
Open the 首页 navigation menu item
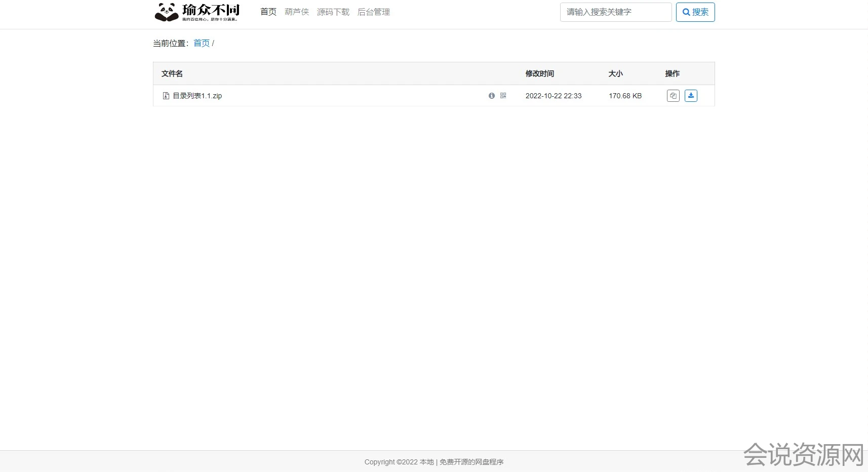pos(268,12)
